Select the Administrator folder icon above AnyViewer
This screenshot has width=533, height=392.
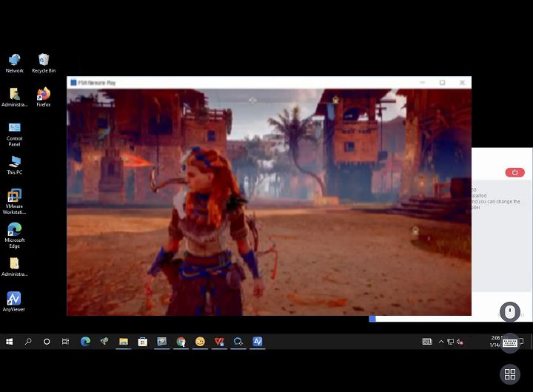(x=14, y=267)
